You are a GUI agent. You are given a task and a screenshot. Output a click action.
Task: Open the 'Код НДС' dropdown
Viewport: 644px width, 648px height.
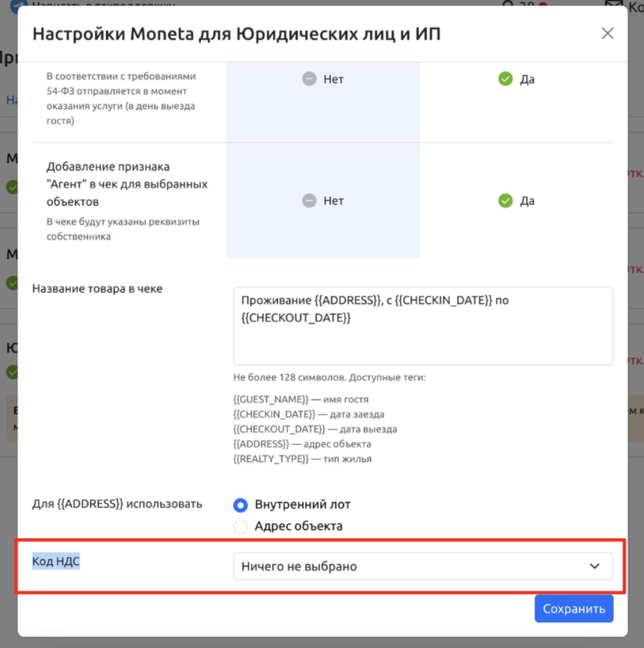click(x=423, y=566)
